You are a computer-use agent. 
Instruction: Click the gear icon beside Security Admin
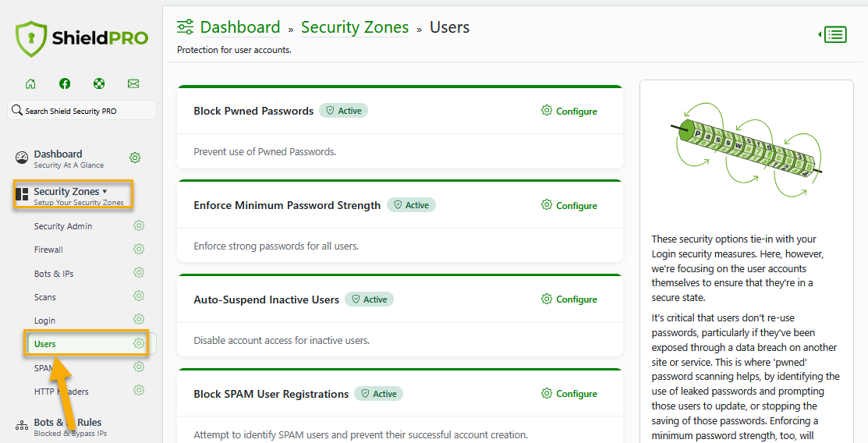click(x=139, y=226)
